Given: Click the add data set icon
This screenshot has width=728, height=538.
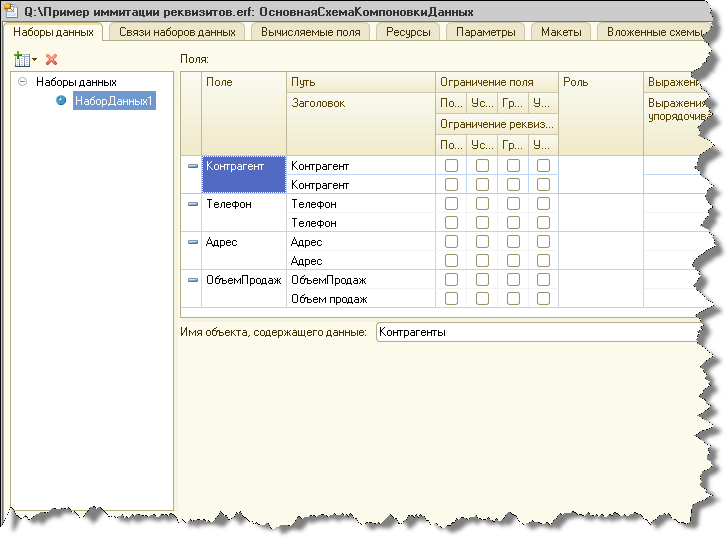Looking at the screenshot, I should point(21,60).
